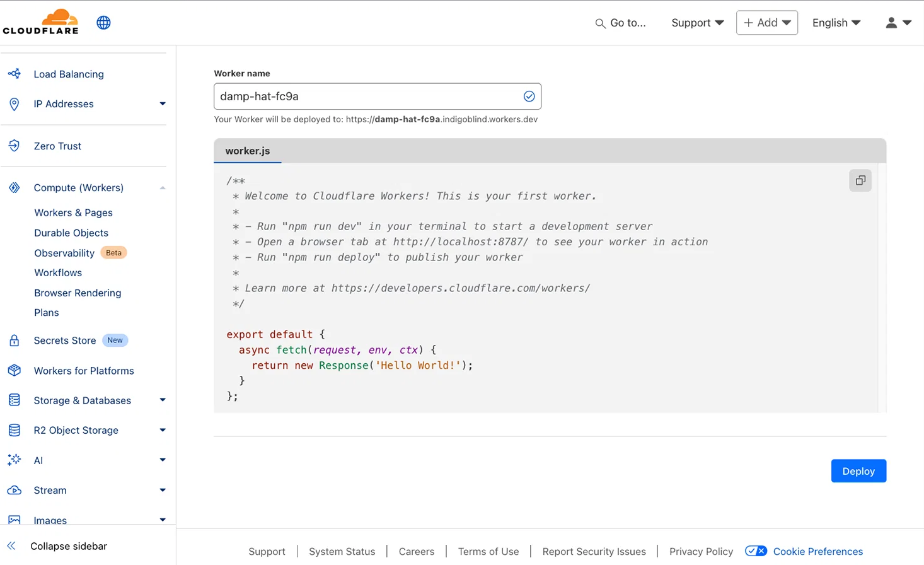The height and width of the screenshot is (565, 924).
Task: Open the Cookie Preferences link
Action: pos(818,551)
